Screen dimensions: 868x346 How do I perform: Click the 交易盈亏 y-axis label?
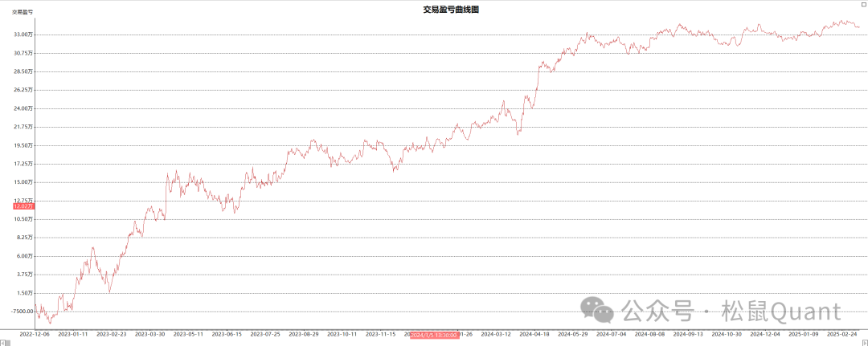[x=23, y=12]
